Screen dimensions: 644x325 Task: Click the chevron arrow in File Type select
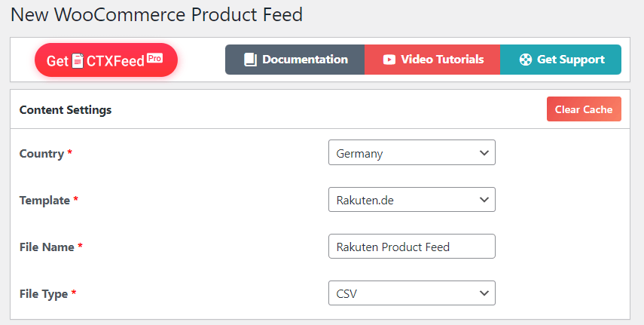click(x=484, y=293)
